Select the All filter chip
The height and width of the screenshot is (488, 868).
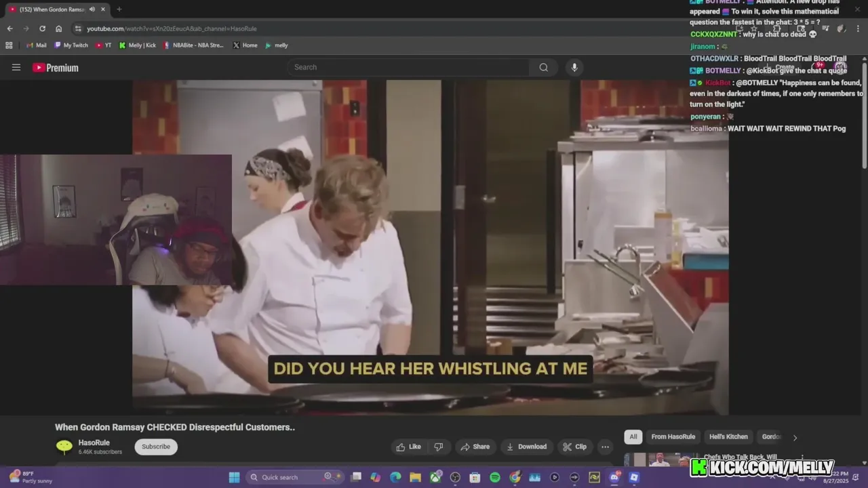pos(633,436)
